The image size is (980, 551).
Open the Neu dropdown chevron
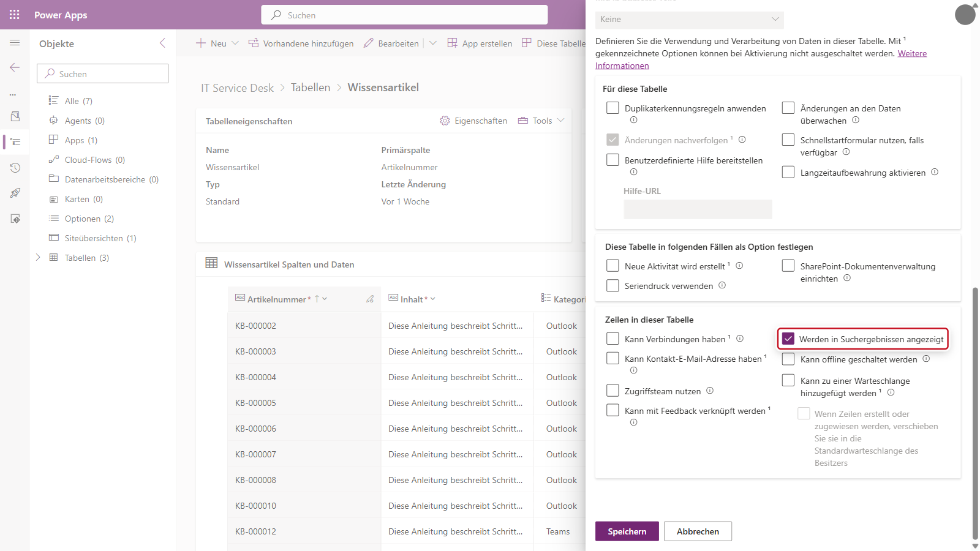click(235, 43)
